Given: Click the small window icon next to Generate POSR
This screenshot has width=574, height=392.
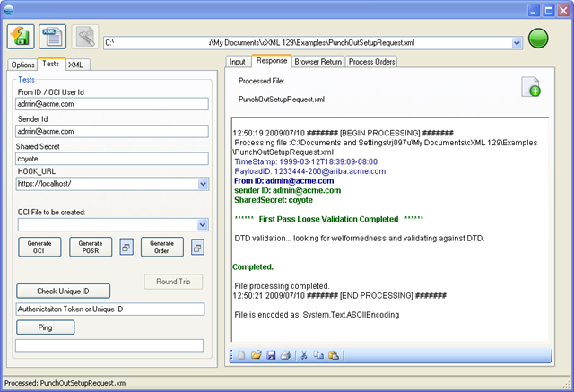Looking at the screenshot, I should tap(126, 248).
